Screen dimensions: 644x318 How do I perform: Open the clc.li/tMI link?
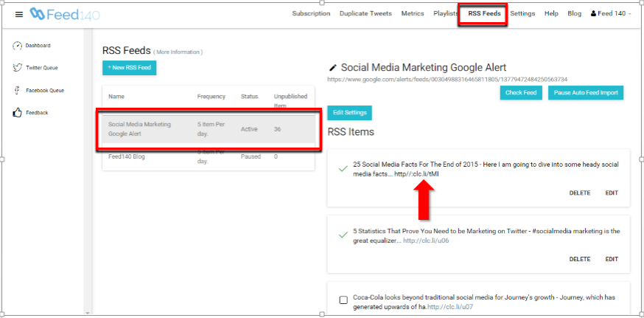[x=416, y=174]
